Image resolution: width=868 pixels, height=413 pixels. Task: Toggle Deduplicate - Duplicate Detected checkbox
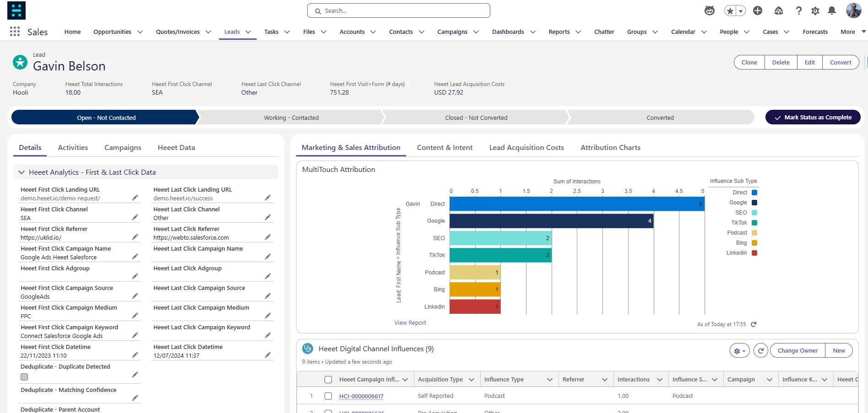pos(24,377)
